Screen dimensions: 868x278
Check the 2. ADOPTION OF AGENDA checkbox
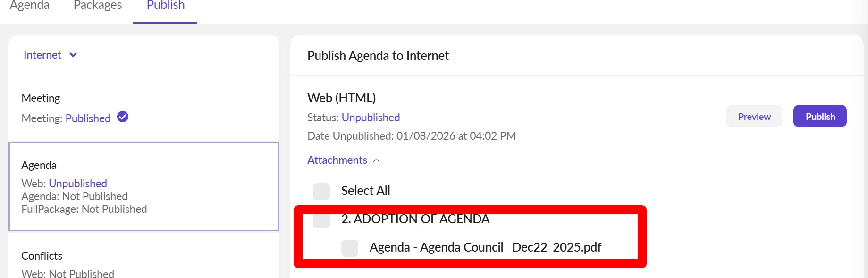coord(321,220)
